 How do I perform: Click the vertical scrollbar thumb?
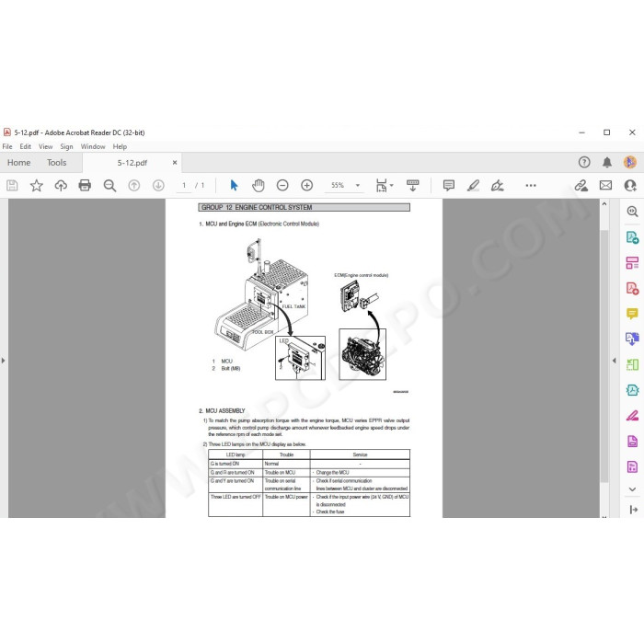click(604, 355)
